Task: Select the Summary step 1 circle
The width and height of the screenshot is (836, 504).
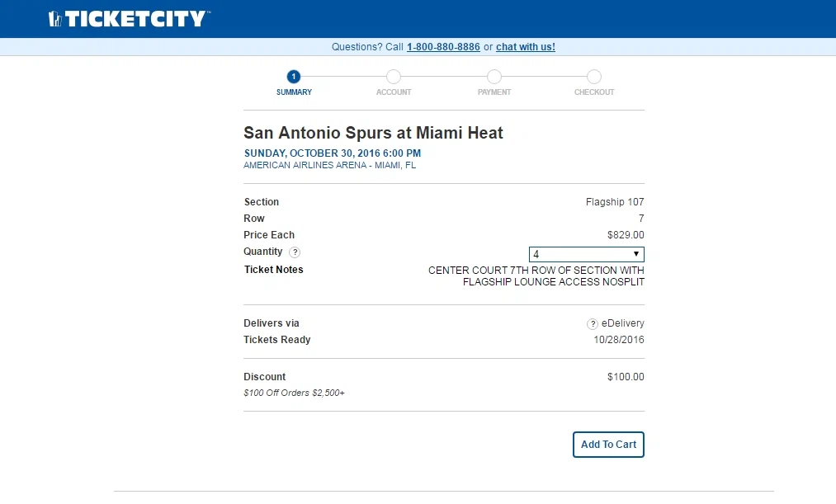Action: coord(293,77)
